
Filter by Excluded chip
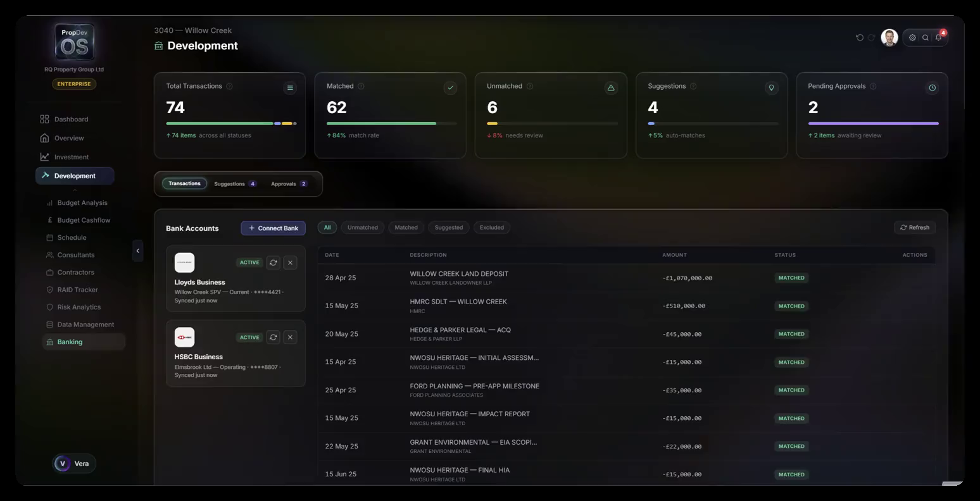coord(492,228)
